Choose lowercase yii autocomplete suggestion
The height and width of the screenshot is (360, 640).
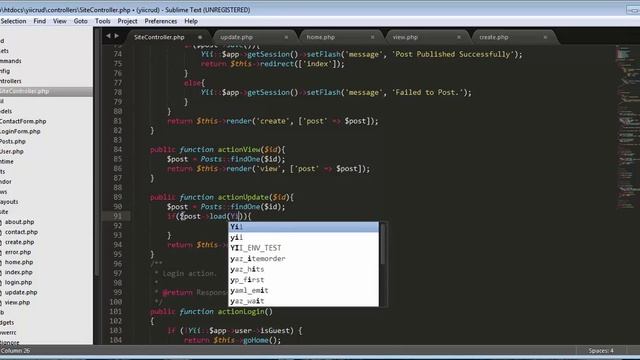(x=303, y=238)
